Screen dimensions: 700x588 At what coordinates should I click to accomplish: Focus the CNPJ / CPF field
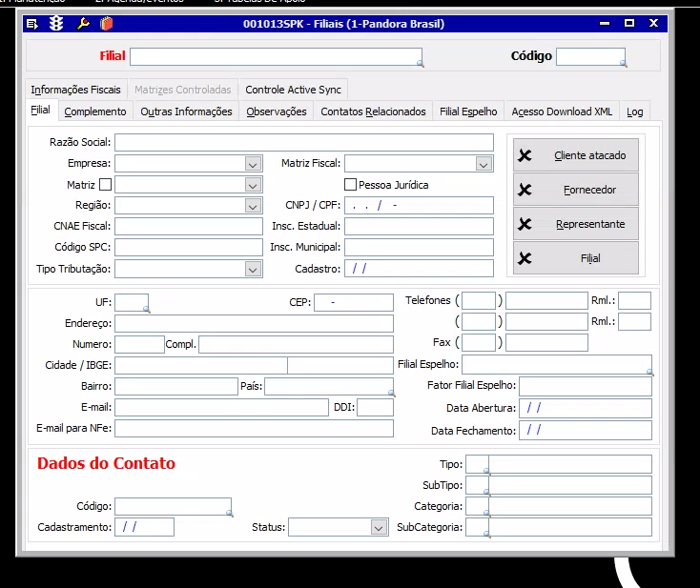coord(419,205)
